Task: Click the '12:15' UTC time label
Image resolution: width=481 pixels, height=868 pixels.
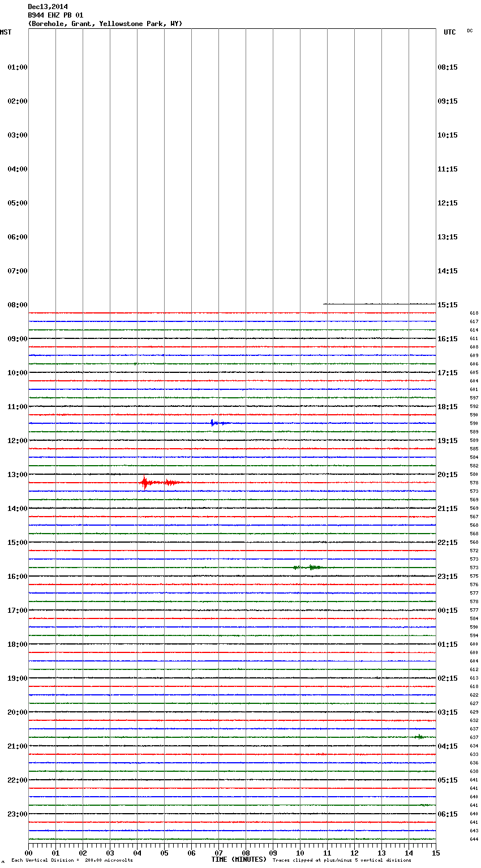Action: coord(448,203)
